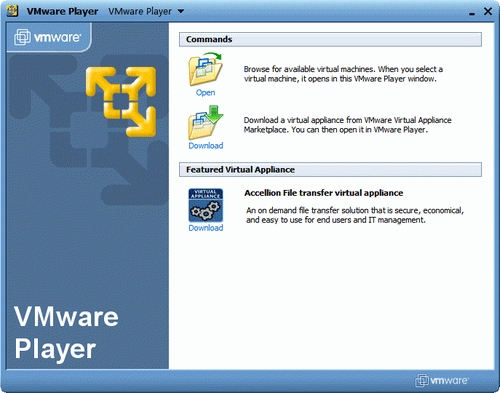Image resolution: width=500 pixels, height=393 pixels.
Task: Click the Download link under Featured Virtual Appliance
Action: [206, 228]
